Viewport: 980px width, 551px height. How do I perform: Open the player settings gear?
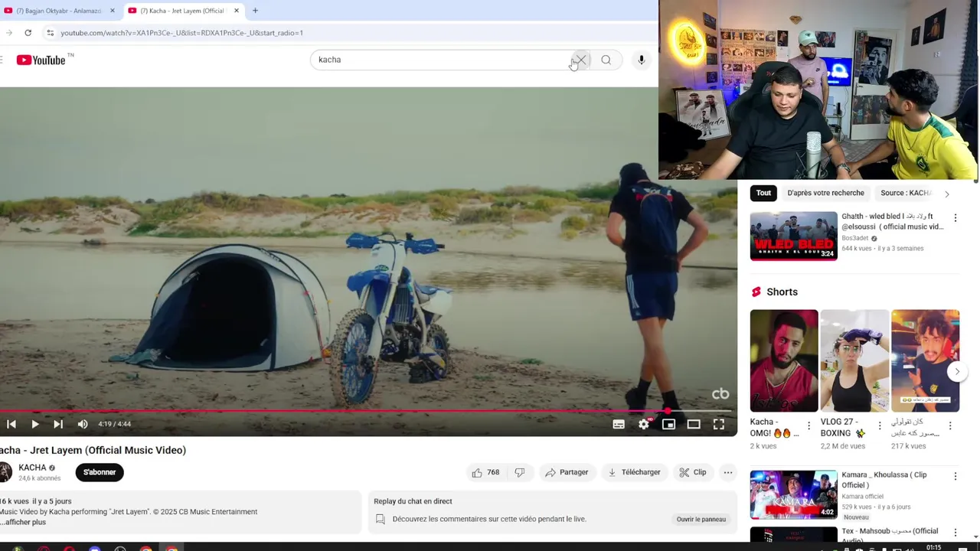tap(644, 424)
